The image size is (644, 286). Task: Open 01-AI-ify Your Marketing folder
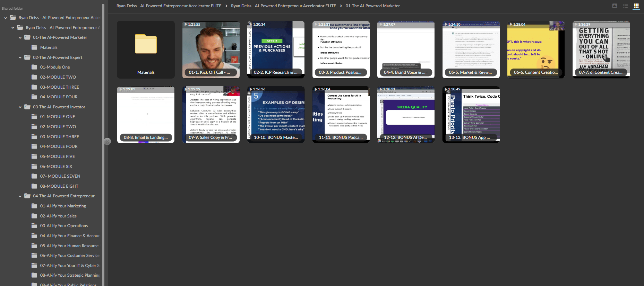pos(63,206)
